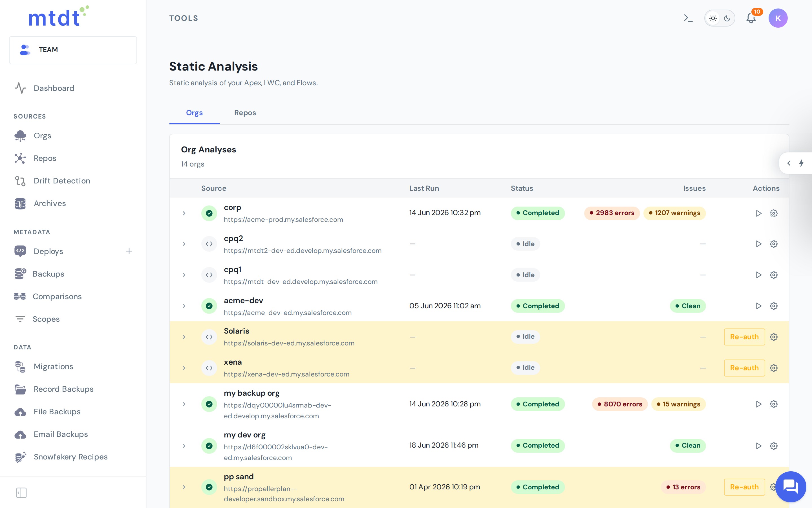
Task: Click the 8070 errors badge
Action: tap(620, 404)
